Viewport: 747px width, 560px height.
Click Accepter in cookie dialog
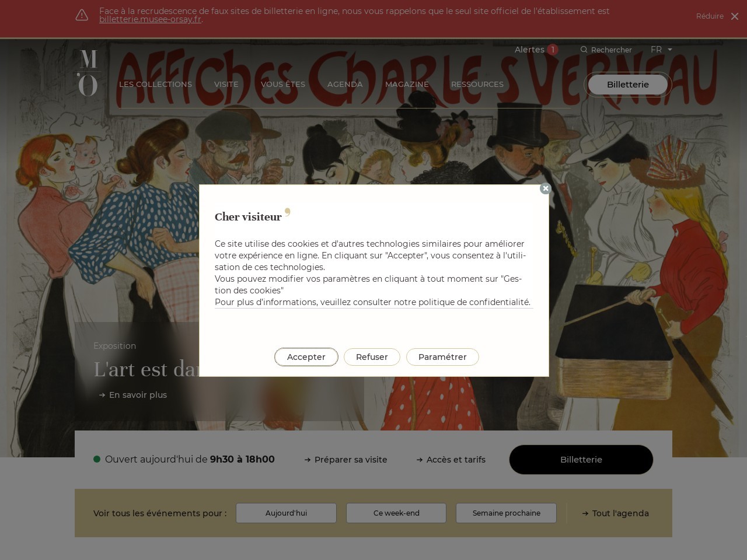[x=306, y=357]
